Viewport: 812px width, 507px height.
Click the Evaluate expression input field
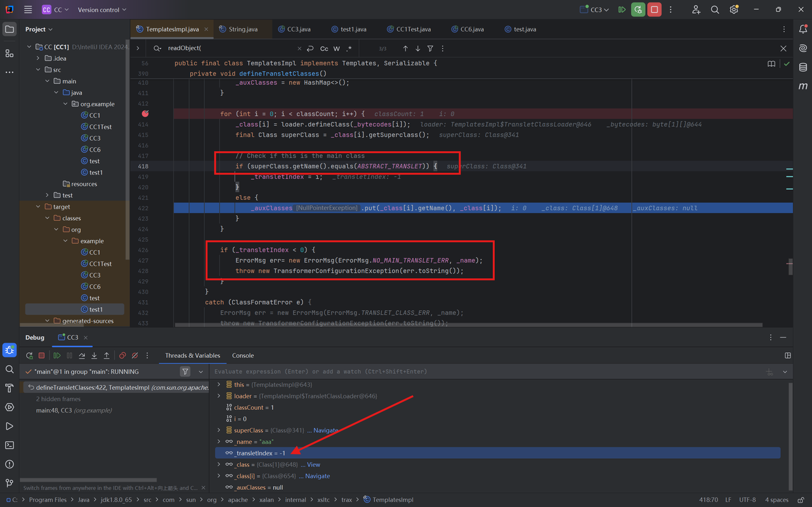[482, 372]
